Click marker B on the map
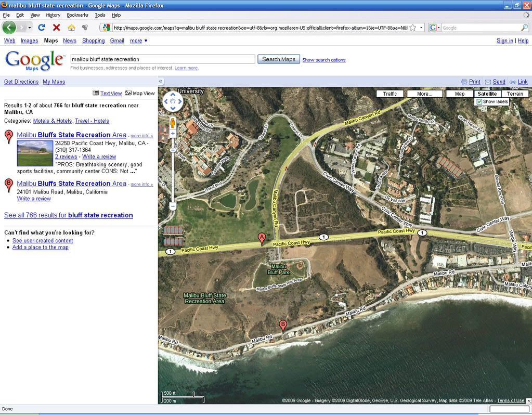The height and width of the screenshot is (415, 532). 282,326
